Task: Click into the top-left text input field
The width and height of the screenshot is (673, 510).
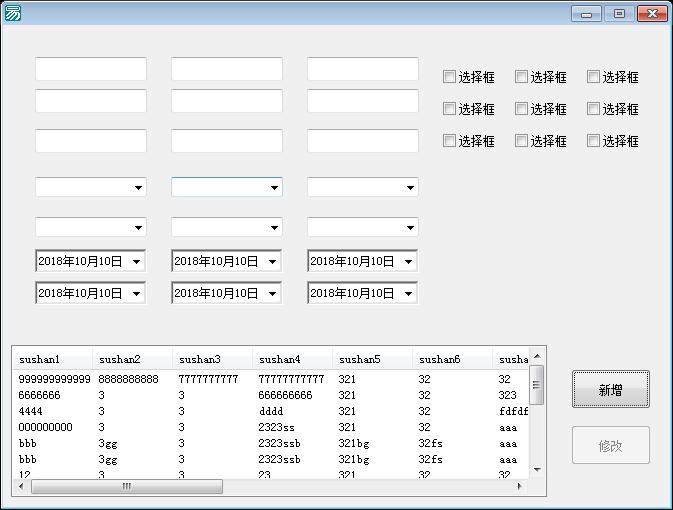Action: (91, 69)
